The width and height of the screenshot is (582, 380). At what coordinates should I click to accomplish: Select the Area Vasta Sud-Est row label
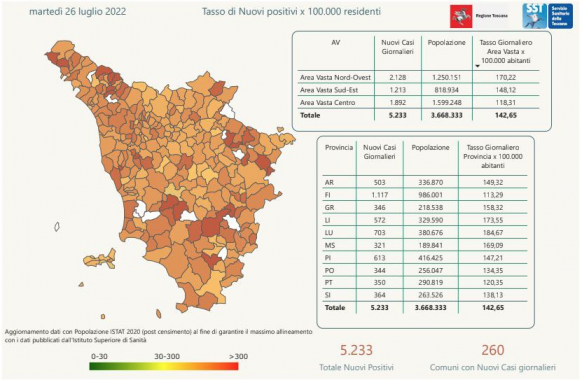coord(329,90)
